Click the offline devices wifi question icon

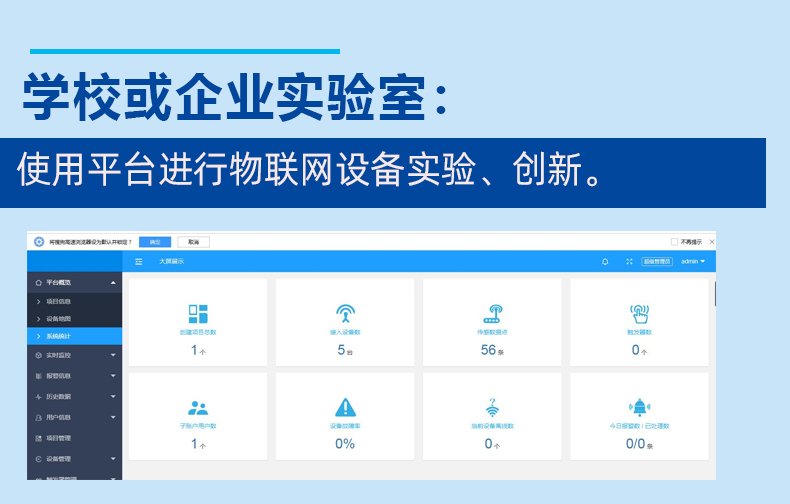[492, 407]
